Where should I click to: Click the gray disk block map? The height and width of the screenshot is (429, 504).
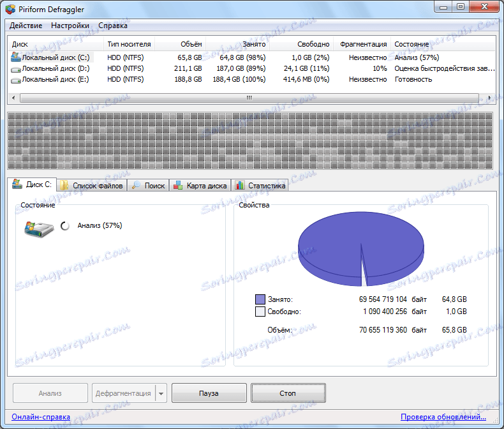pyautogui.click(x=250, y=140)
